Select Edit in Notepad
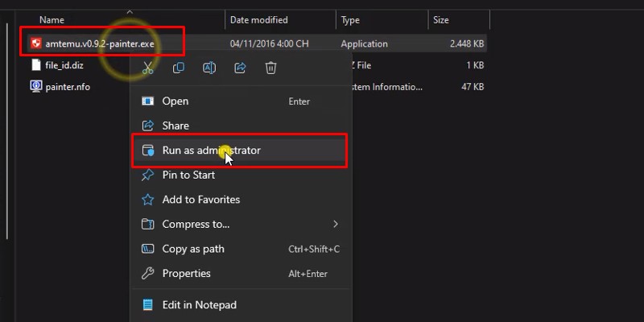The height and width of the screenshot is (322, 644). 199,305
